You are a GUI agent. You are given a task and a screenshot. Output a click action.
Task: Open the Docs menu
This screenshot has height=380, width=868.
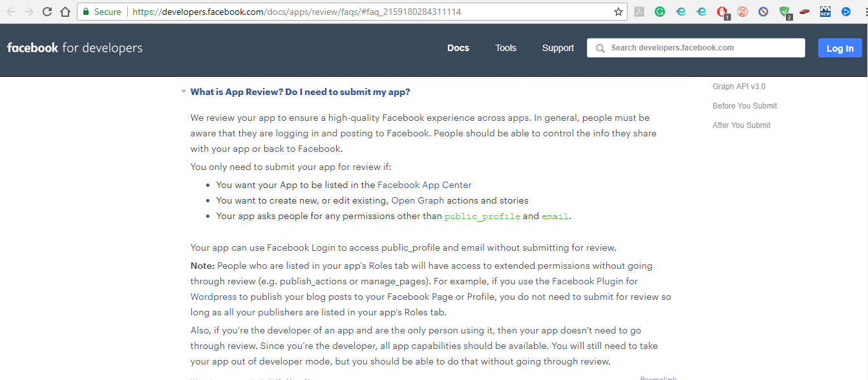[x=458, y=48]
